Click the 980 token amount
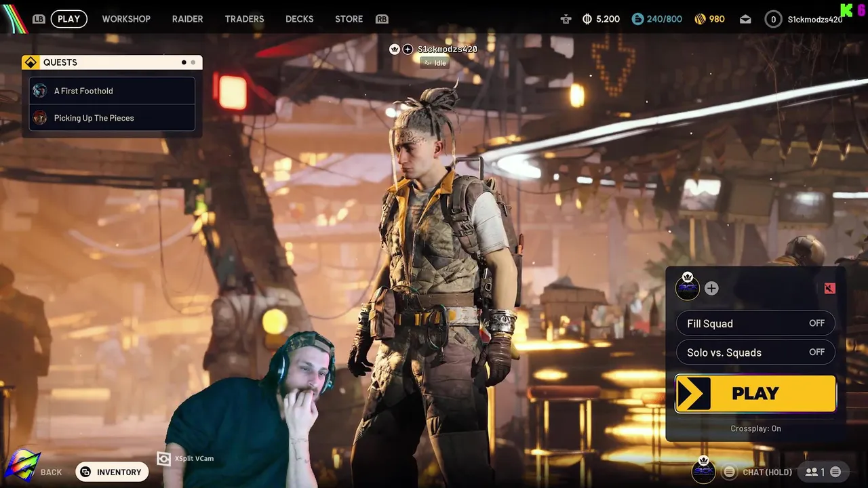The image size is (868, 488). 717,19
